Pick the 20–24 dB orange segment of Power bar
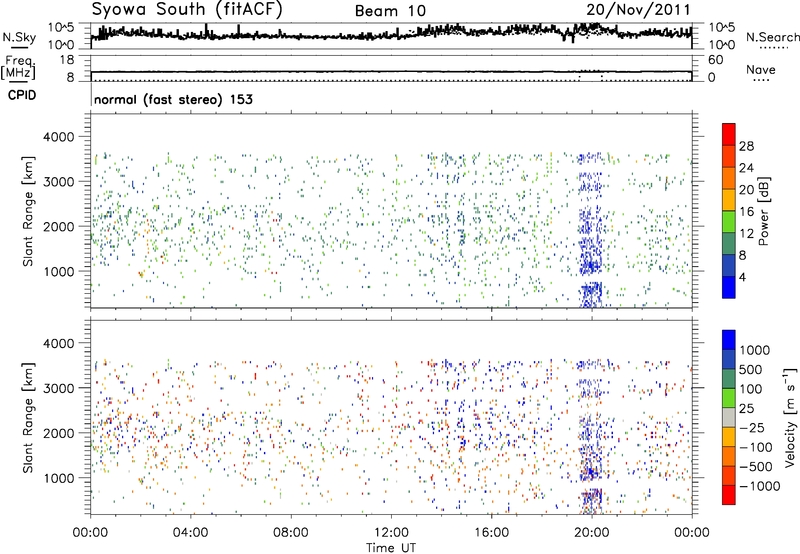Screen dimensions: 800x554 click(x=729, y=178)
